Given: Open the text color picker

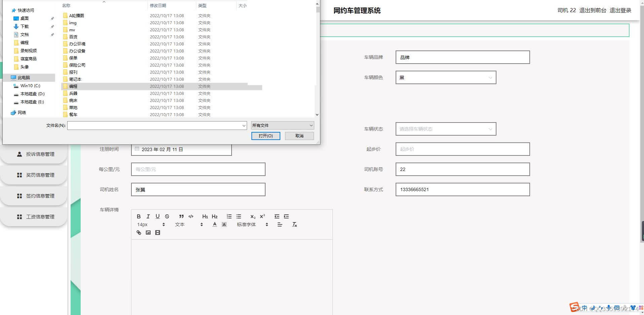Looking at the screenshot, I should pos(215,224).
